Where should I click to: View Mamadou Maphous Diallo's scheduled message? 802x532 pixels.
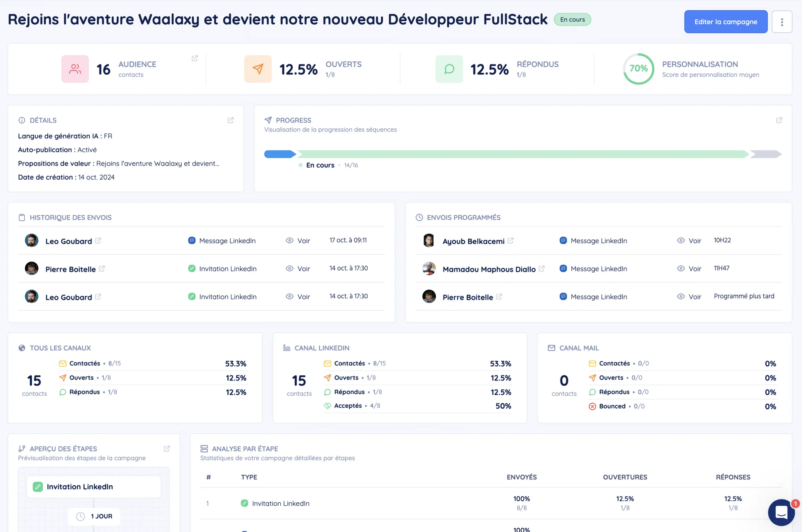[689, 269]
